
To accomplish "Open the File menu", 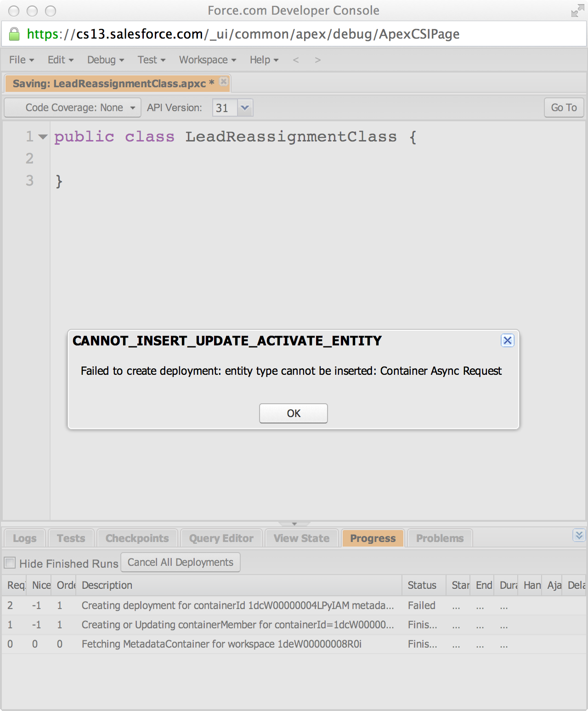I will click(21, 60).
